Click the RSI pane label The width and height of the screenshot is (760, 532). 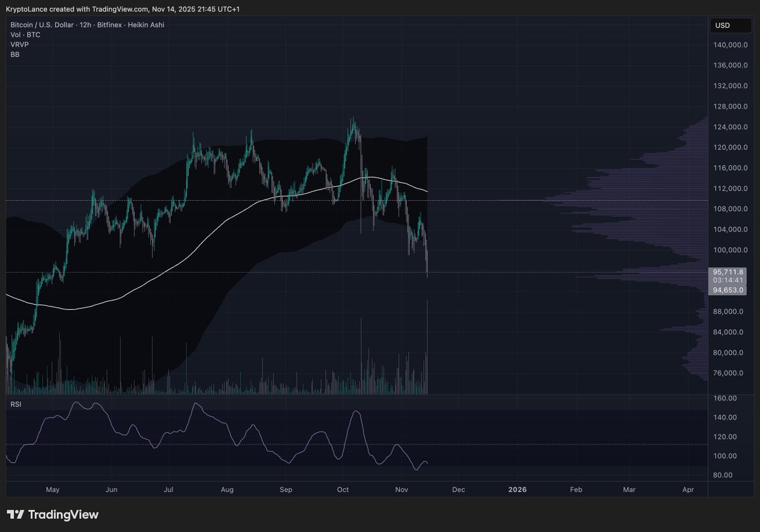[16, 403]
